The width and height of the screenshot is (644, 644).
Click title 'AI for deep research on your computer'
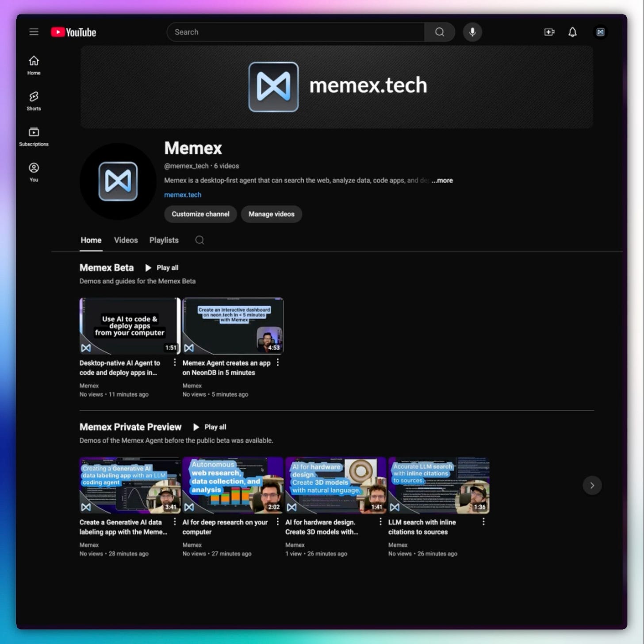(225, 527)
